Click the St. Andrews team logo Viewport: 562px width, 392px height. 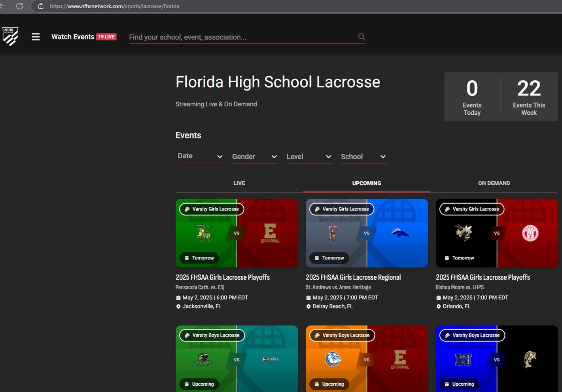tap(333, 233)
